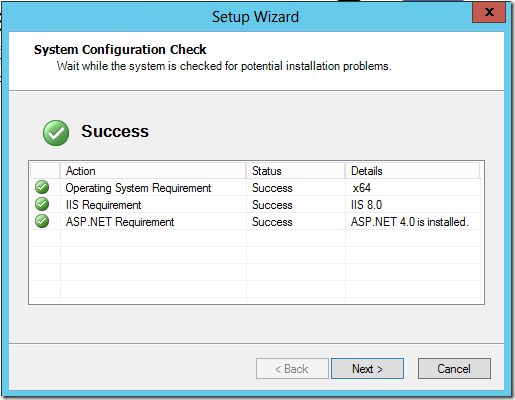
Task: Click the IIS Requirement green check icon
Action: (x=42, y=204)
